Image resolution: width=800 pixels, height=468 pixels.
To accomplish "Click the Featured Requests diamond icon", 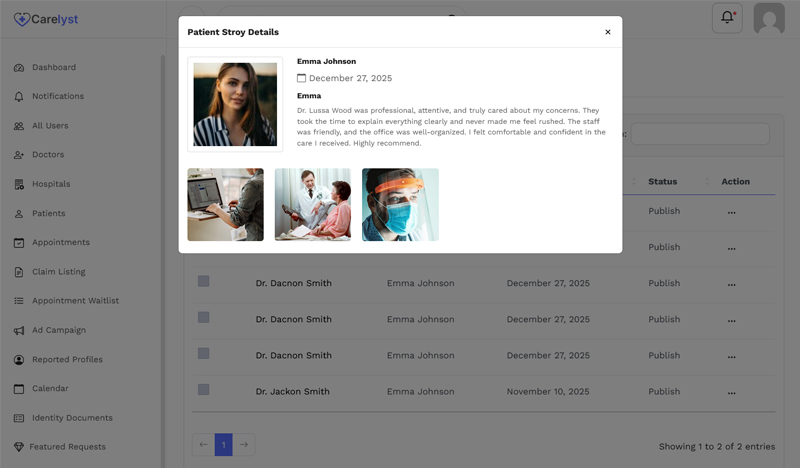I will [19, 447].
